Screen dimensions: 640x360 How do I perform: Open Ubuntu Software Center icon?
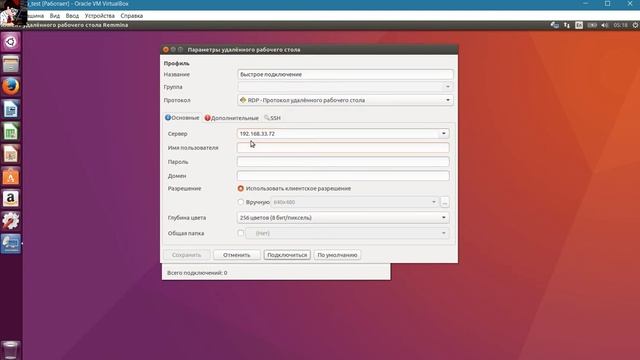(x=11, y=176)
